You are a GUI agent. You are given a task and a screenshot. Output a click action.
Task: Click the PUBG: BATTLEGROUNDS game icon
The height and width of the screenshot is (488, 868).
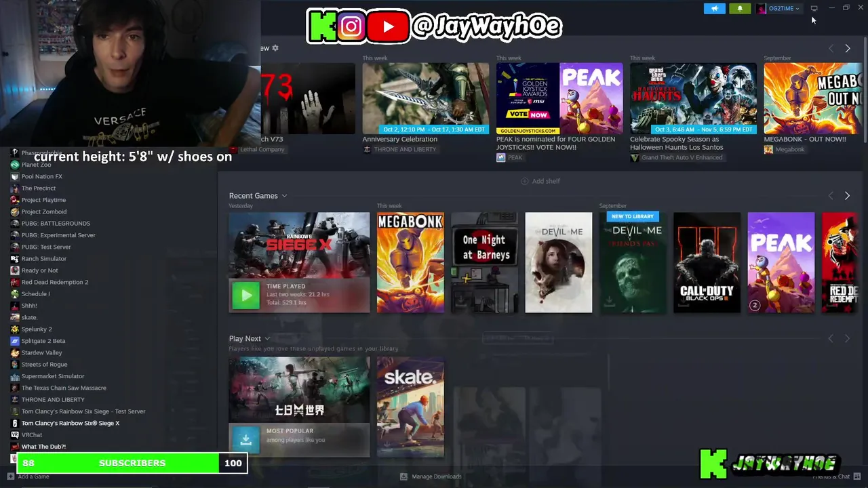pyautogui.click(x=15, y=223)
